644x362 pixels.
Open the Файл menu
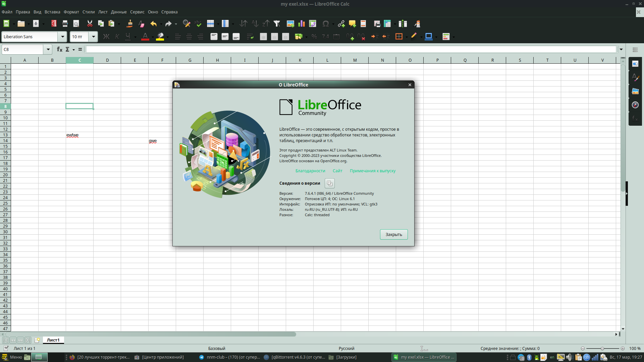point(7,12)
